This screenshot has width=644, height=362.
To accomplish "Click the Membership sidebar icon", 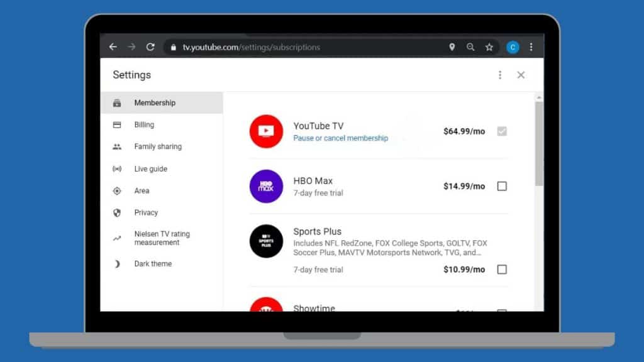I will [x=117, y=103].
